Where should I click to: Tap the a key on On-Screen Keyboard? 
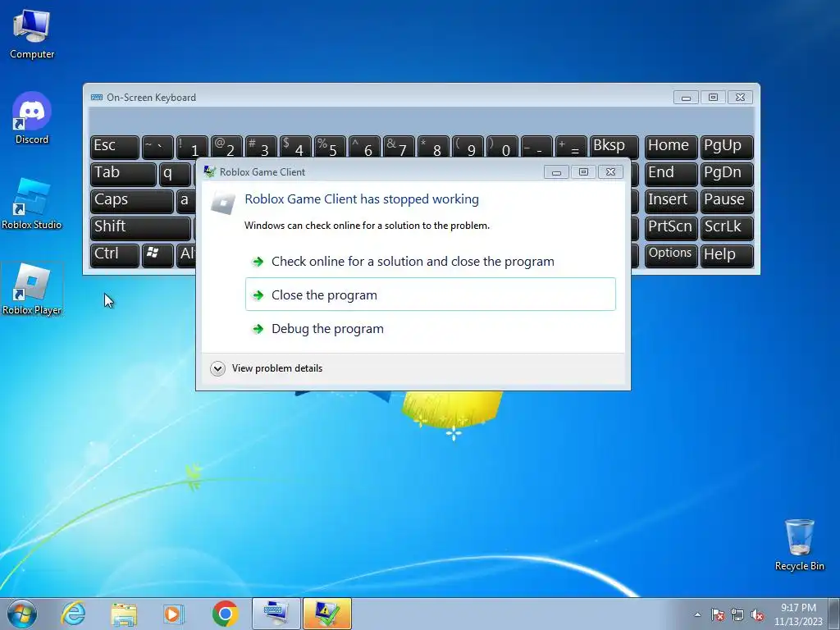point(186,201)
